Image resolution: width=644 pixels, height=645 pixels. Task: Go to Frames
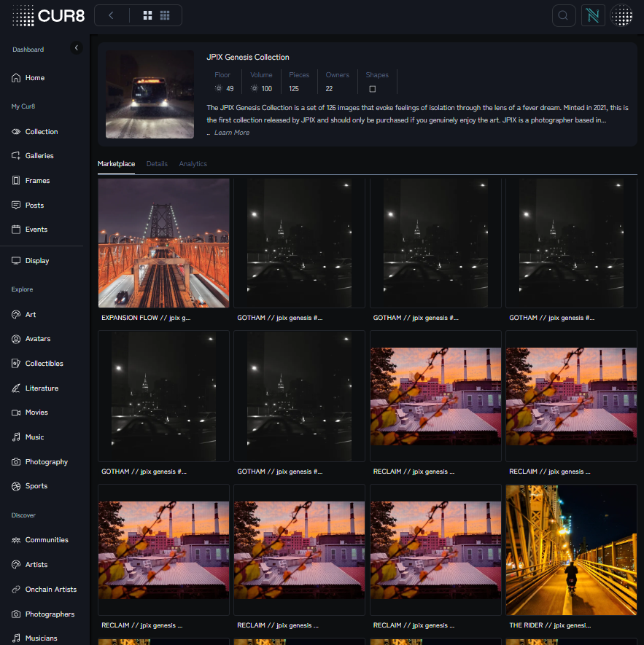click(31, 181)
